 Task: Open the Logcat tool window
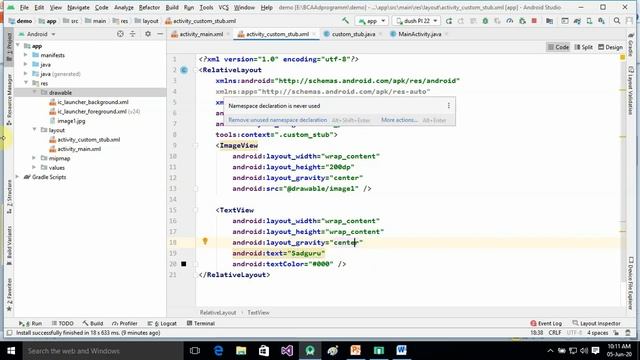(162, 323)
